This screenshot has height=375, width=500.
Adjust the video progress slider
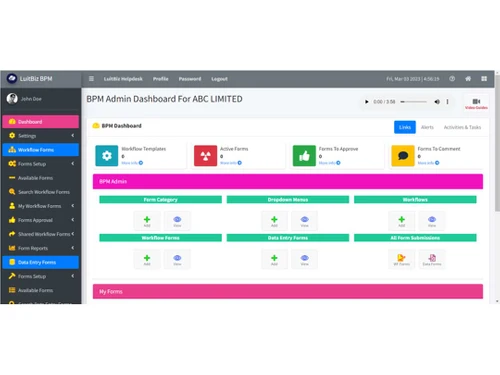tap(414, 102)
